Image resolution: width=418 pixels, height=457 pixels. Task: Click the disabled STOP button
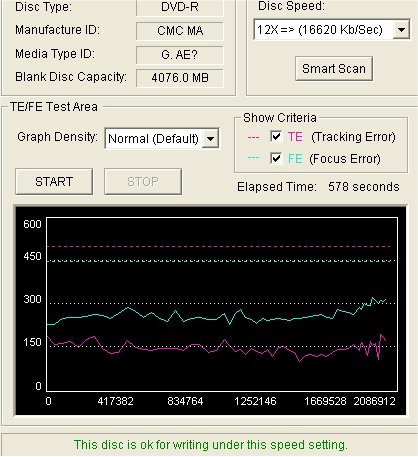coord(143,182)
